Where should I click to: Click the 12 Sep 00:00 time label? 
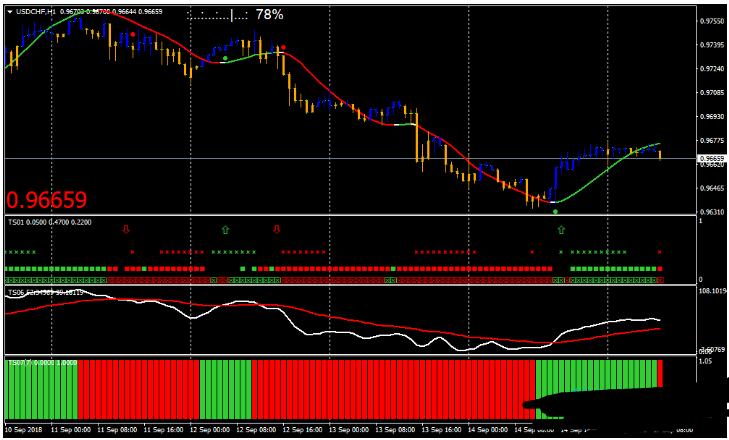(x=209, y=429)
